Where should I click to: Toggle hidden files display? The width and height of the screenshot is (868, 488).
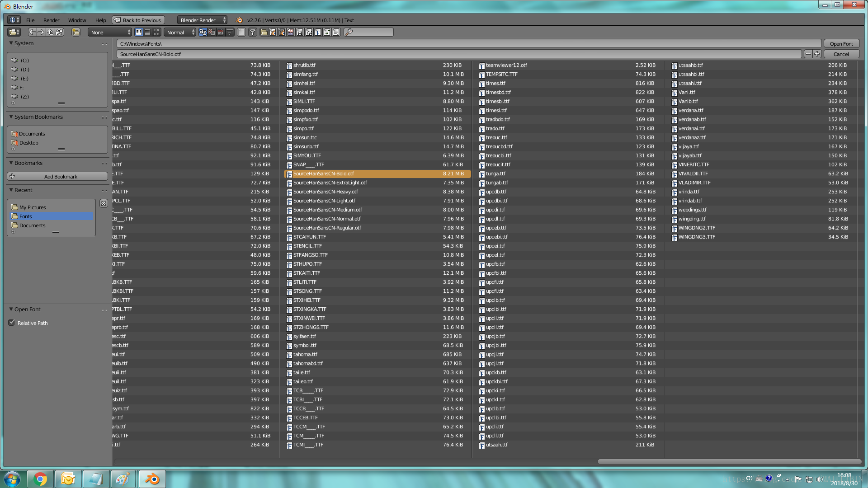click(241, 32)
